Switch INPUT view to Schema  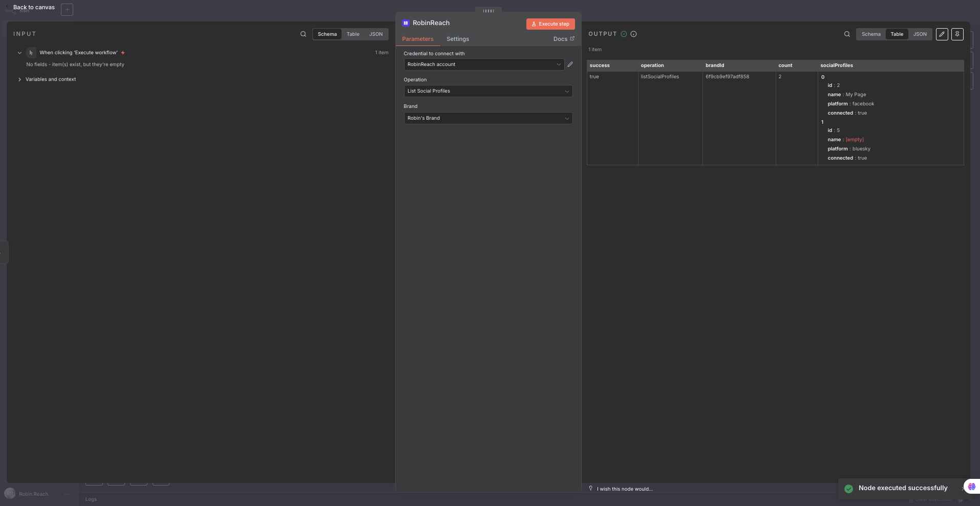tap(327, 34)
